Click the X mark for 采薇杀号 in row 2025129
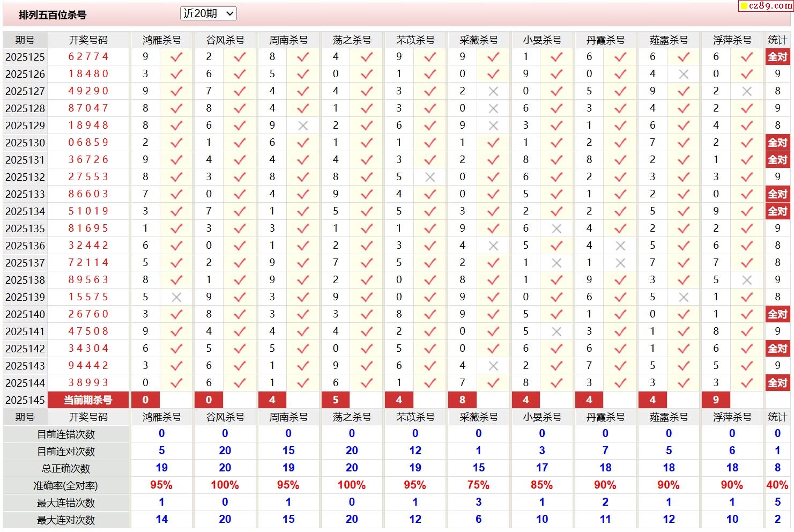794x532 pixels. (493, 125)
